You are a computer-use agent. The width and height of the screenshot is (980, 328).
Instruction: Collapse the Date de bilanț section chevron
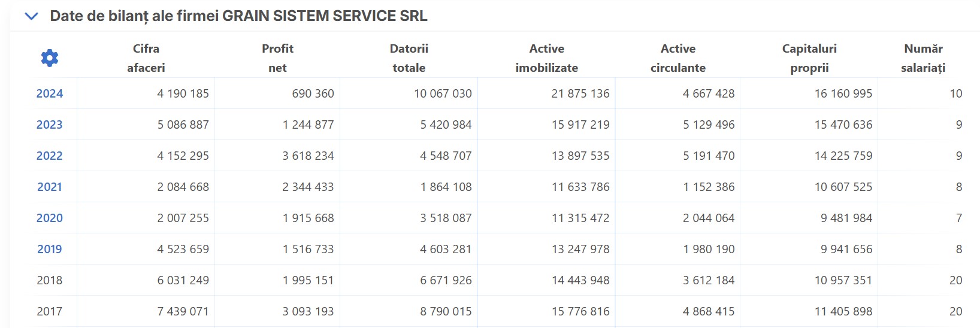[x=31, y=16]
